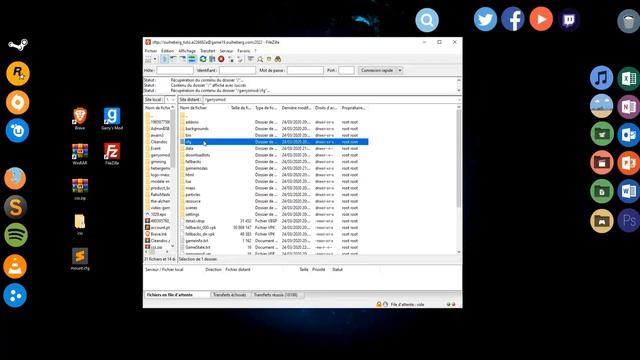This screenshot has height=360, width=640.
Task: Click the process queue toolbar icon
Action: pyautogui.click(x=212, y=59)
